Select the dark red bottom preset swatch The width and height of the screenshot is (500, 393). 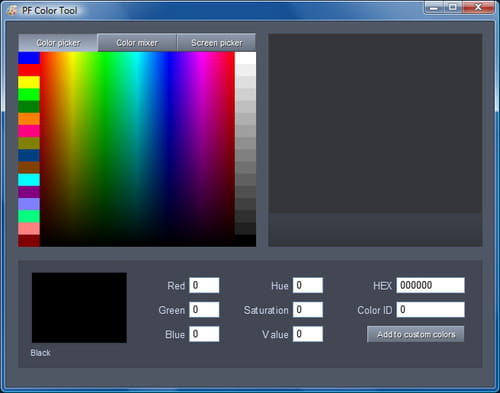tap(29, 241)
